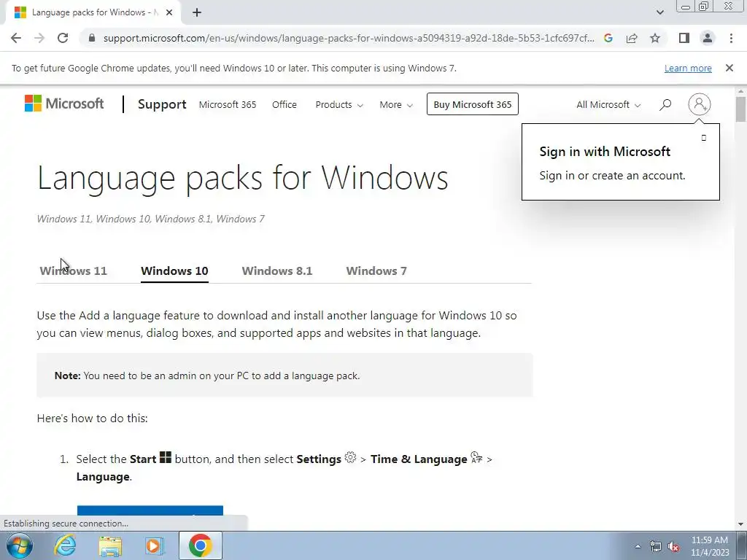
Task: Open the tab search dropdown arrow
Action: (659, 12)
